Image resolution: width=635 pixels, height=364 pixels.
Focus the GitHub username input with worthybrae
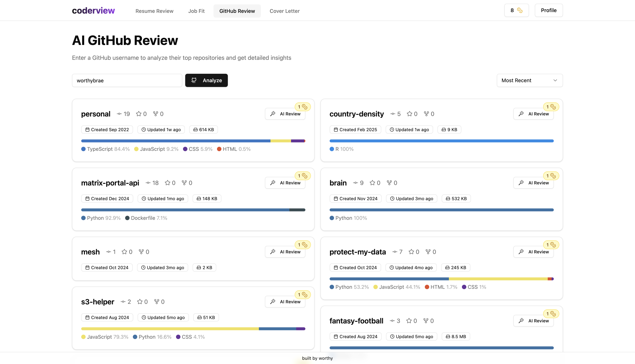point(127,80)
